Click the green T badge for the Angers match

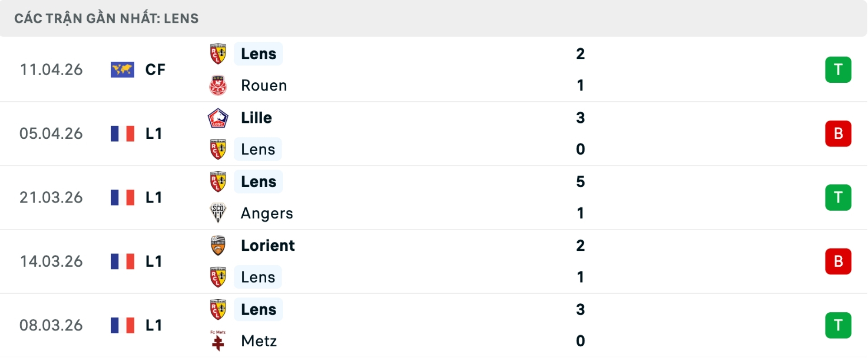click(838, 198)
